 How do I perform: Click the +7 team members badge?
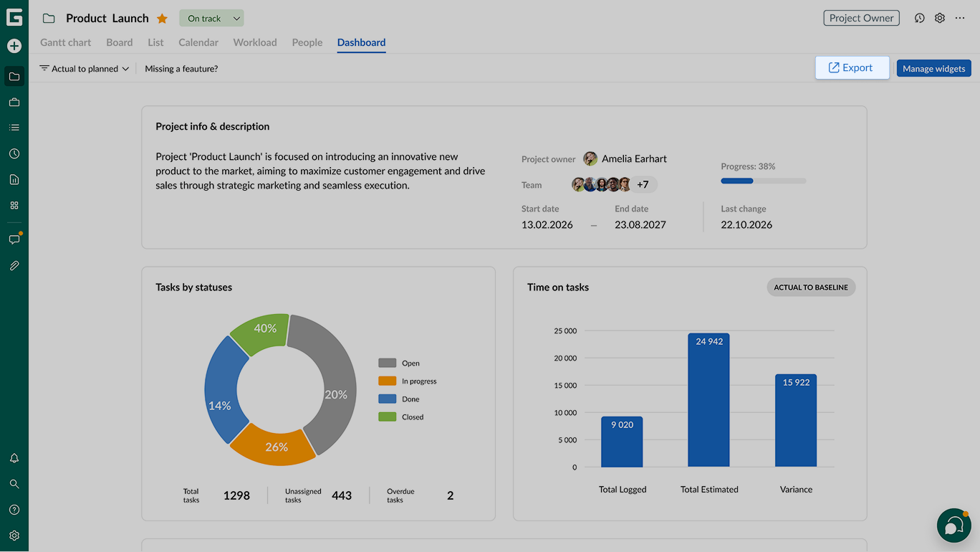point(643,185)
